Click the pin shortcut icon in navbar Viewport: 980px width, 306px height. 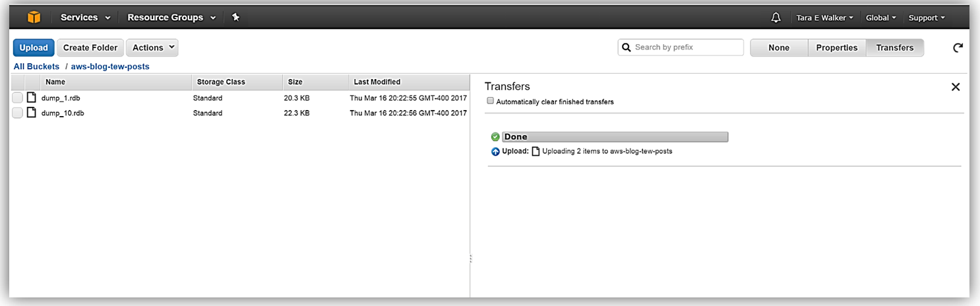tap(235, 17)
